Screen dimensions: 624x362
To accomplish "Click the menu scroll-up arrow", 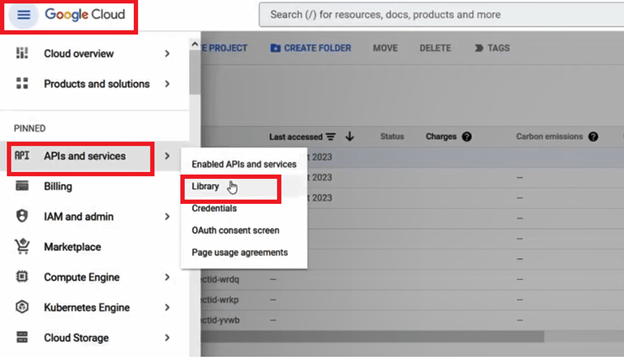I will (x=195, y=44).
